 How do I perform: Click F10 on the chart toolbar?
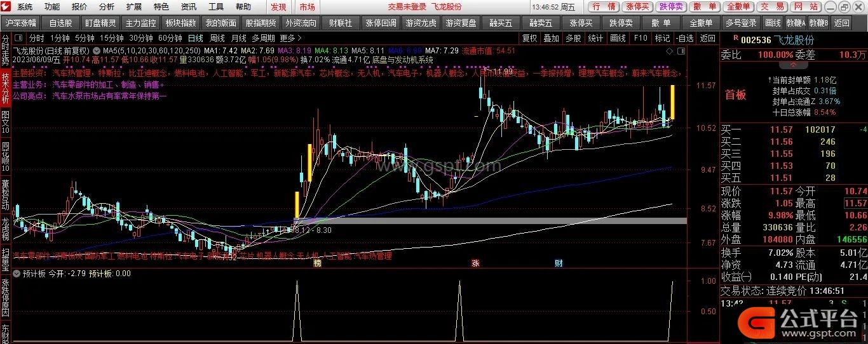tap(641, 38)
